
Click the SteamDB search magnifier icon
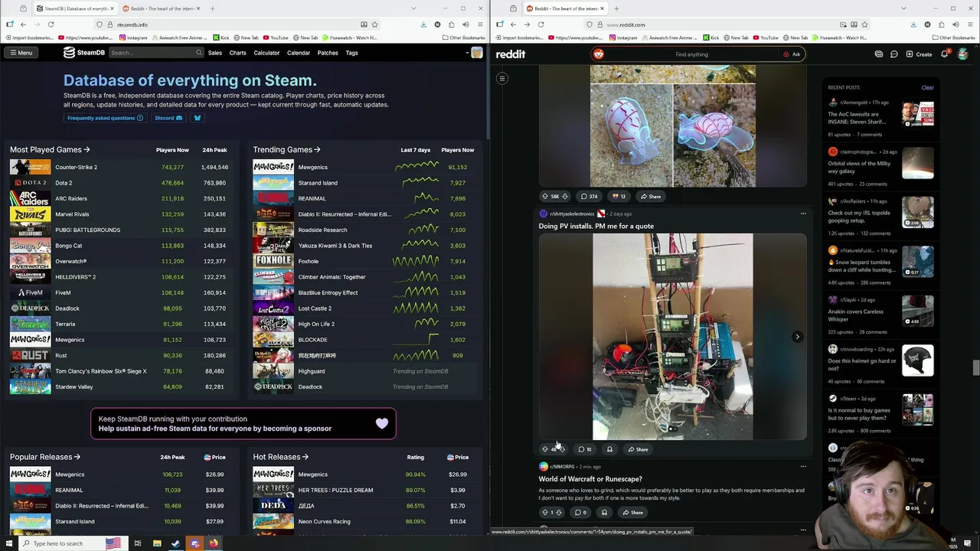199,53
